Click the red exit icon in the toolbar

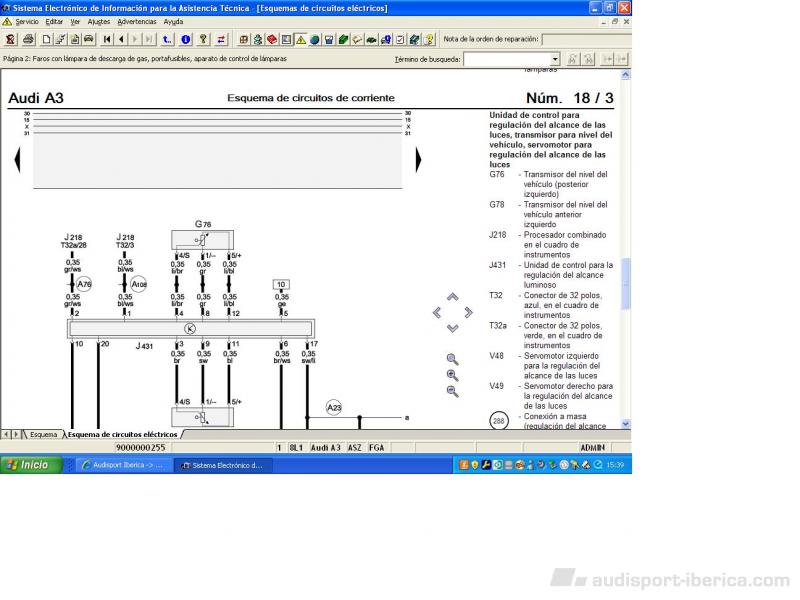coord(11,39)
